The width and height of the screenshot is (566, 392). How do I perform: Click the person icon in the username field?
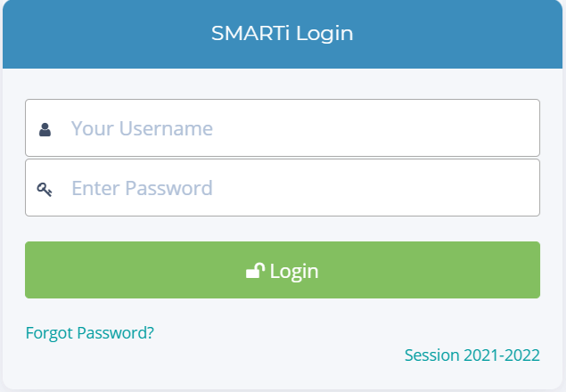point(45,129)
